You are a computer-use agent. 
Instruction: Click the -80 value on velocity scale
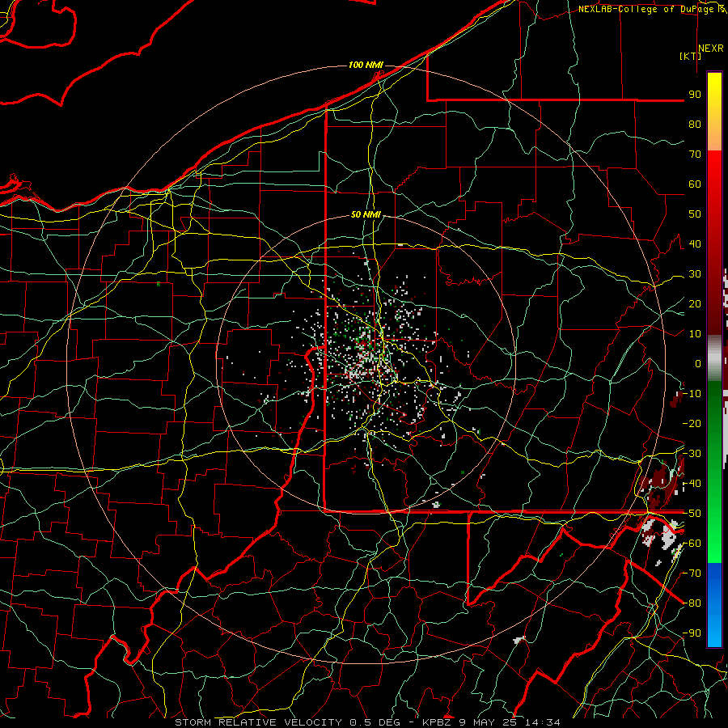coord(692,603)
